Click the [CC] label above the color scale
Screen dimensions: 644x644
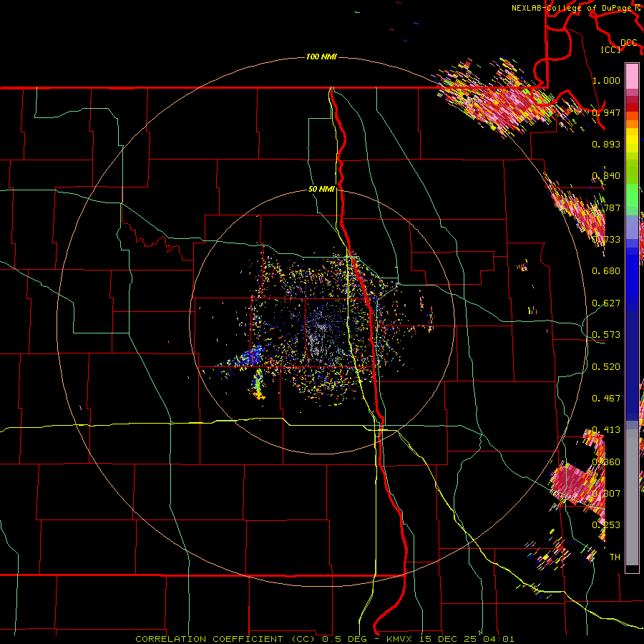(x=611, y=49)
